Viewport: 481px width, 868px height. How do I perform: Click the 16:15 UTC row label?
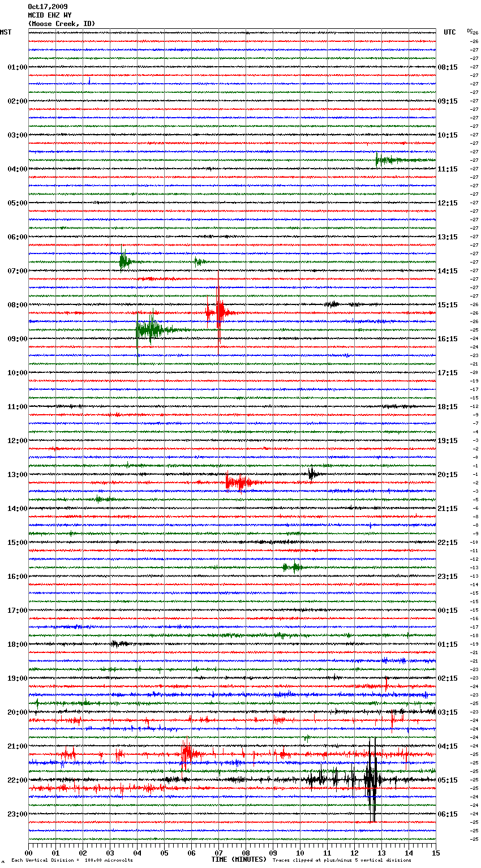click(448, 339)
